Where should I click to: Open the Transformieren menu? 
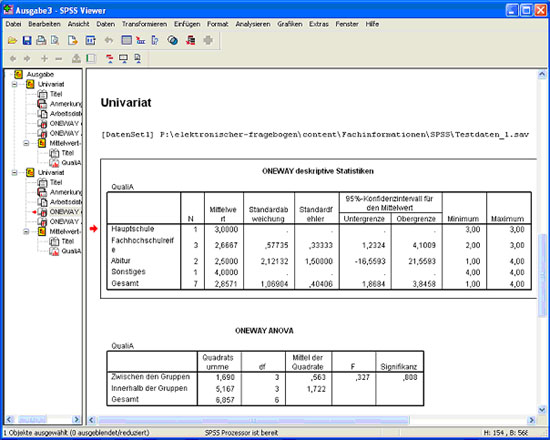145,24
